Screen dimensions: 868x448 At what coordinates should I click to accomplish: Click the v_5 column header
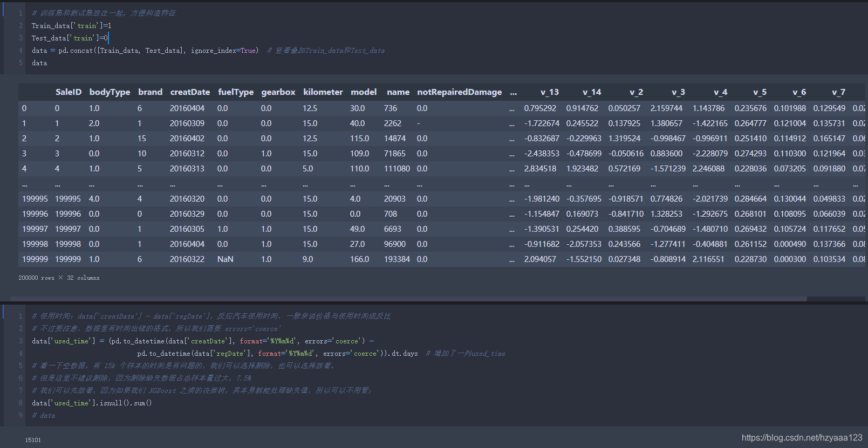click(760, 92)
